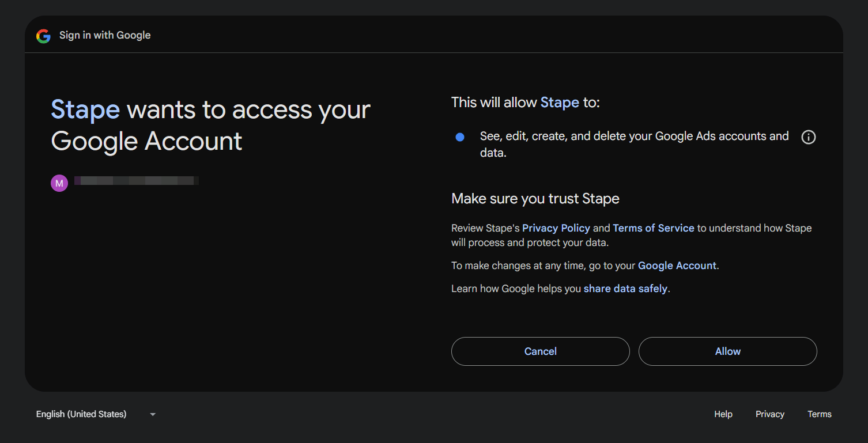868x443 pixels.
Task: Click the Google logo icon in header
Action: pyautogui.click(x=43, y=36)
